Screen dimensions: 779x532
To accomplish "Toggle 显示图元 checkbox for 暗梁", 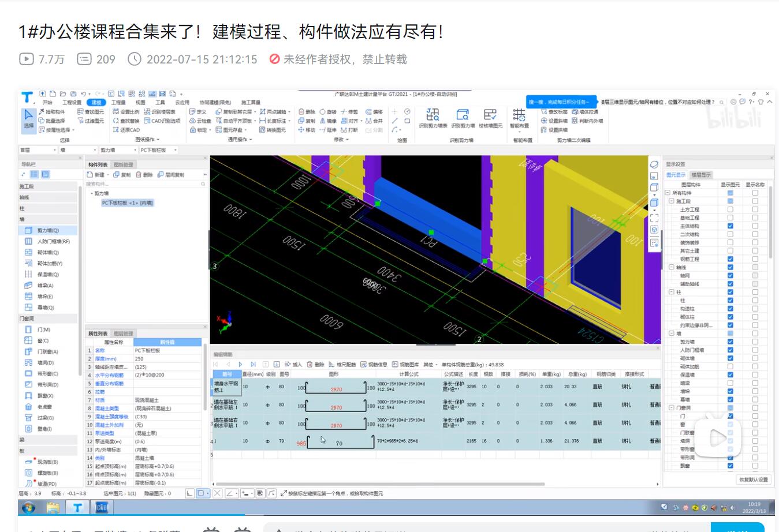I will point(730,383).
